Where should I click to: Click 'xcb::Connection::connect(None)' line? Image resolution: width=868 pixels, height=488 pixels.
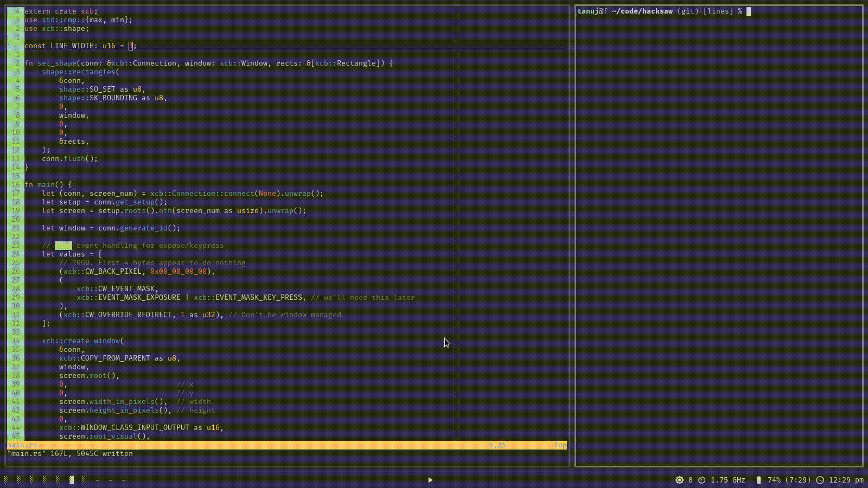pos(183,194)
